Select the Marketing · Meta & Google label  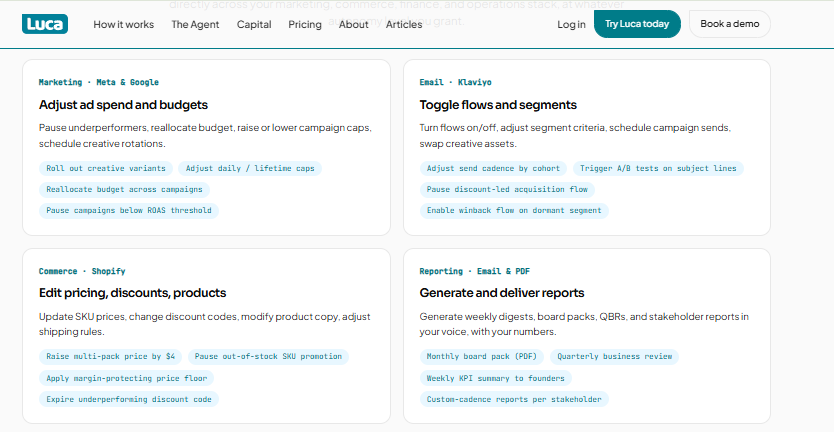click(99, 82)
